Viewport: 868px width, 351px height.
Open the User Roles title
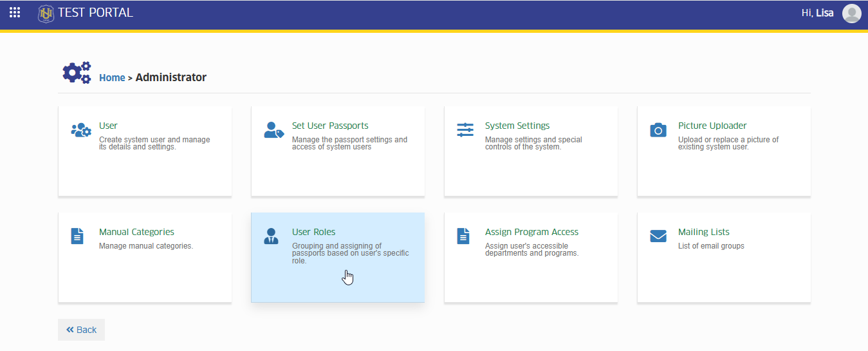pos(313,232)
